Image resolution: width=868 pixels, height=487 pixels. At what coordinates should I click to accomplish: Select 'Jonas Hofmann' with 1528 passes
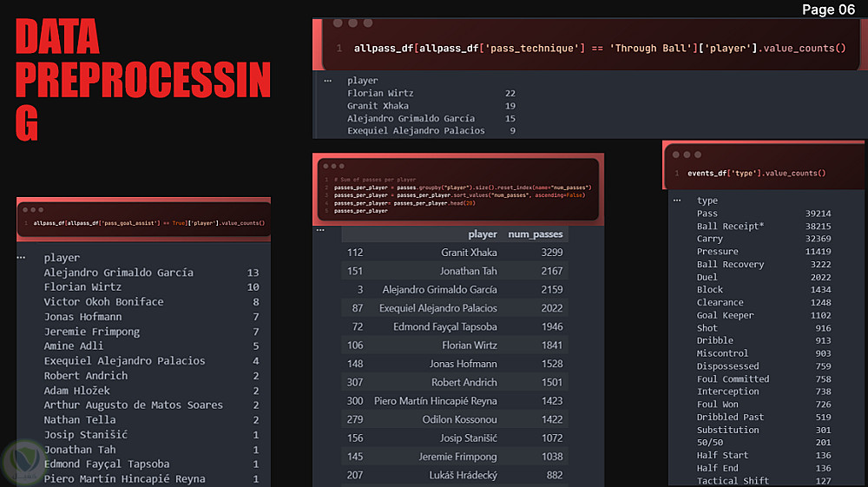point(464,364)
